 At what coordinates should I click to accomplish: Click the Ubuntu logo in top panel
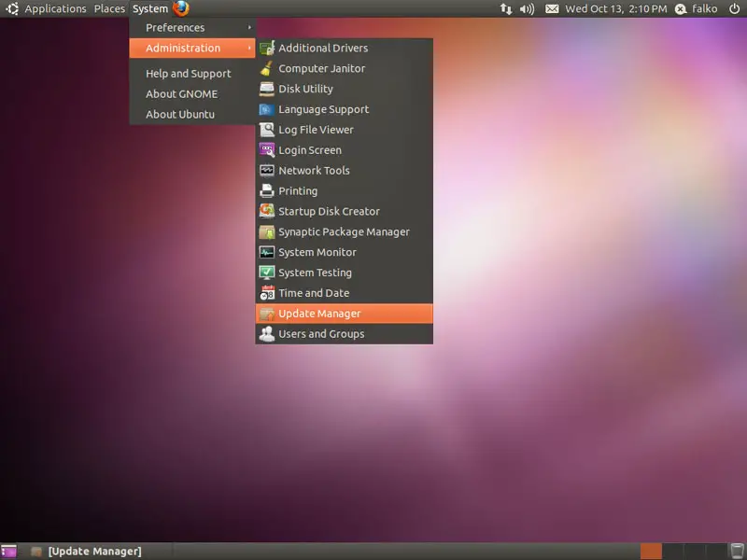(12, 8)
